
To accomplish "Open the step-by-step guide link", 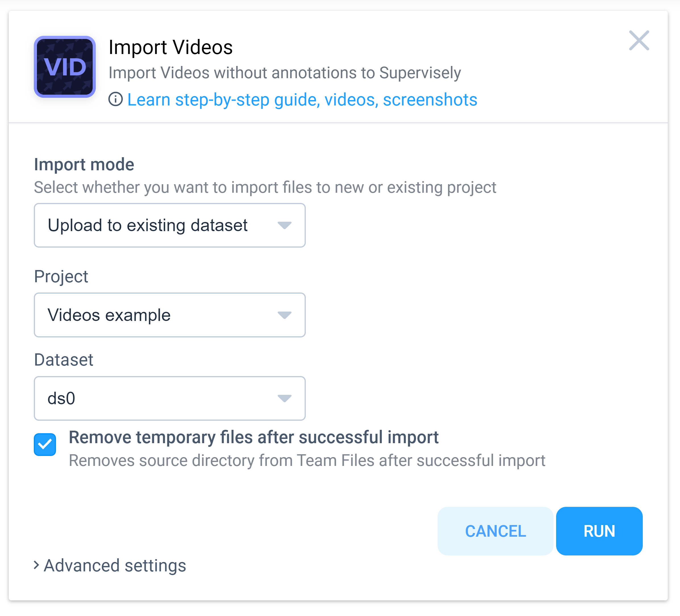I will coord(301,99).
